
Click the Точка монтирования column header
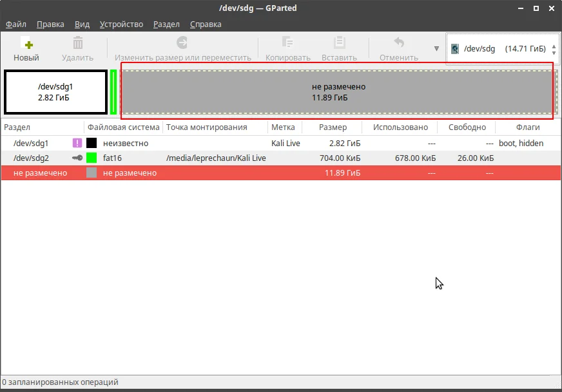[x=215, y=127]
